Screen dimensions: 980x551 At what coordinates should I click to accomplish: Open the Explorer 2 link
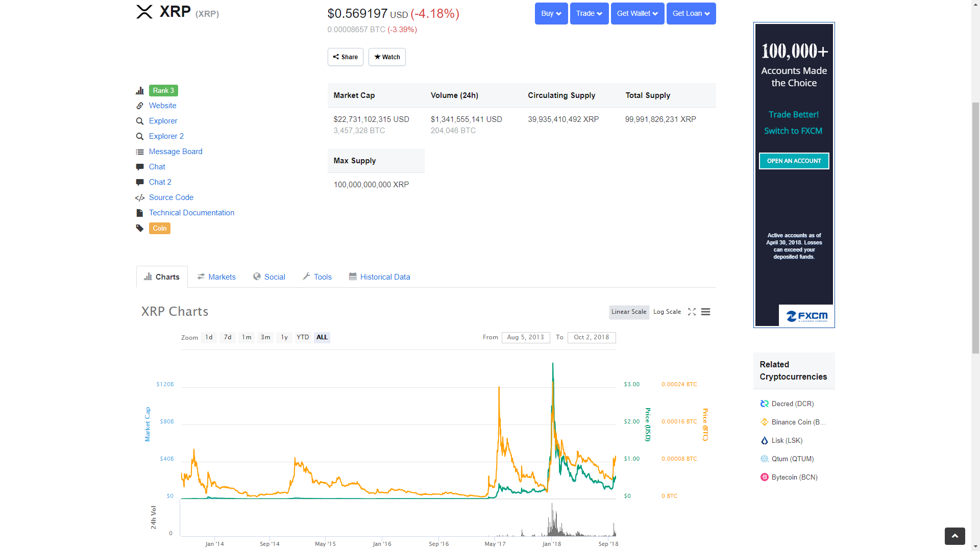click(x=166, y=136)
